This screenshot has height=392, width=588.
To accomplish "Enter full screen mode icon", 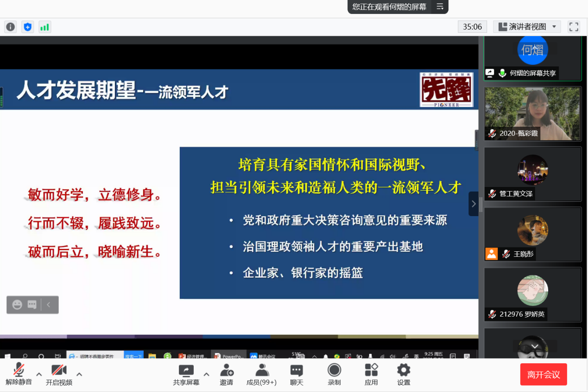I will tap(574, 27).
